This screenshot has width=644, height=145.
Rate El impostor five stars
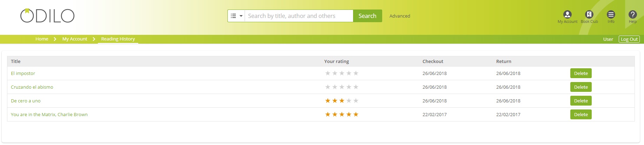[x=356, y=73]
